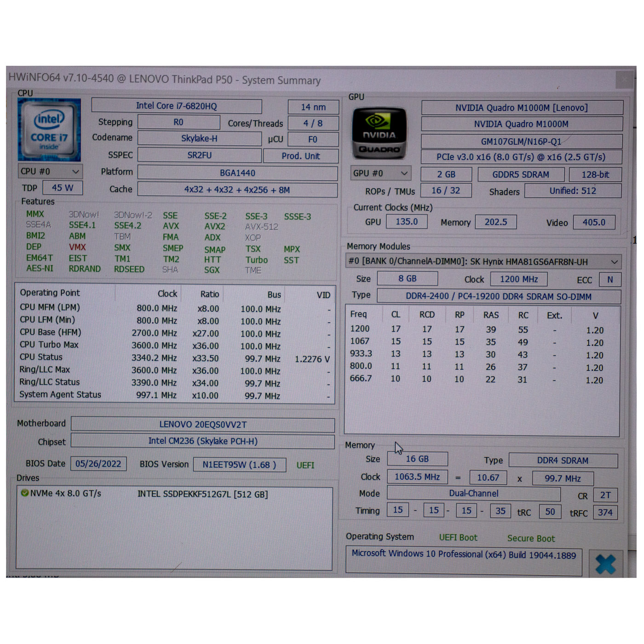Click the ECC N field

click(x=610, y=280)
